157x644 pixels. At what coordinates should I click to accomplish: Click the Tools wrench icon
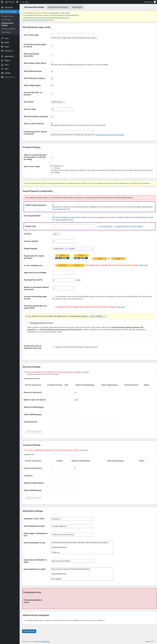pos(2,69)
